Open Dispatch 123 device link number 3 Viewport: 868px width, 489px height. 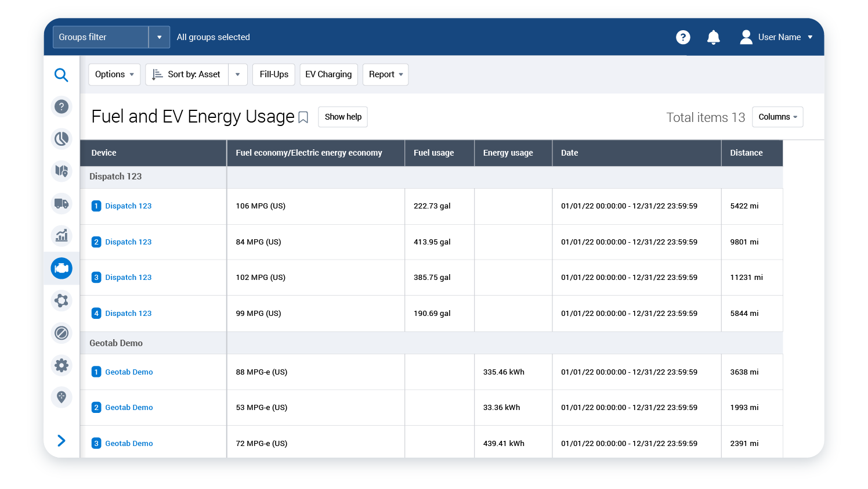[x=128, y=278]
